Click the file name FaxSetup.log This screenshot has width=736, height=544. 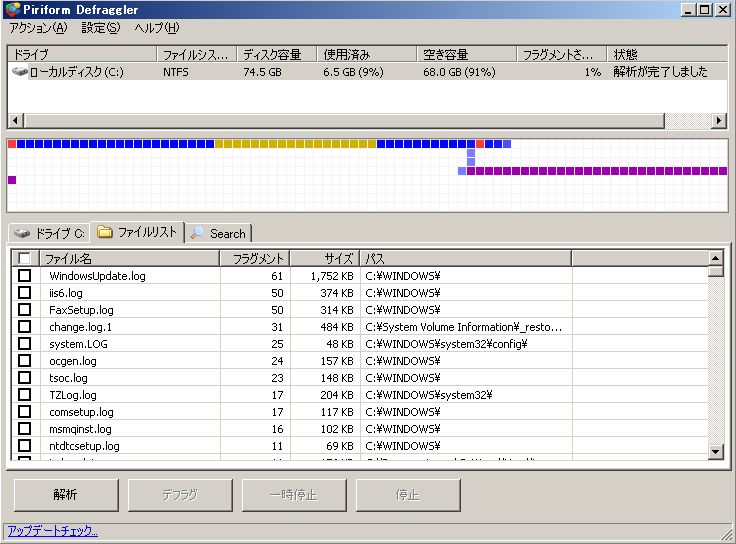click(81, 310)
